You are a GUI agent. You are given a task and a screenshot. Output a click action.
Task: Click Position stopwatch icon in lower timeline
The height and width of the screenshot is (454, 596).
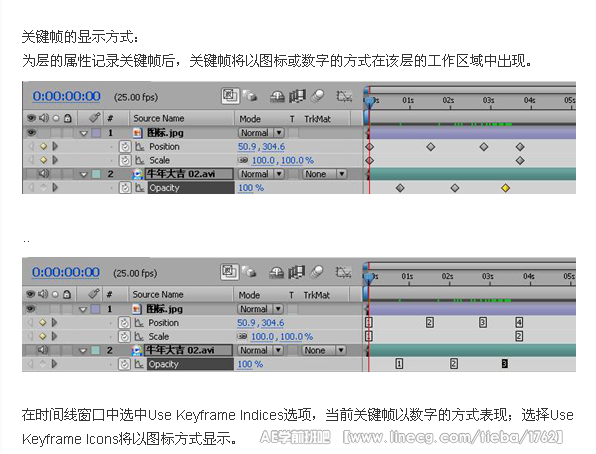[124, 322]
